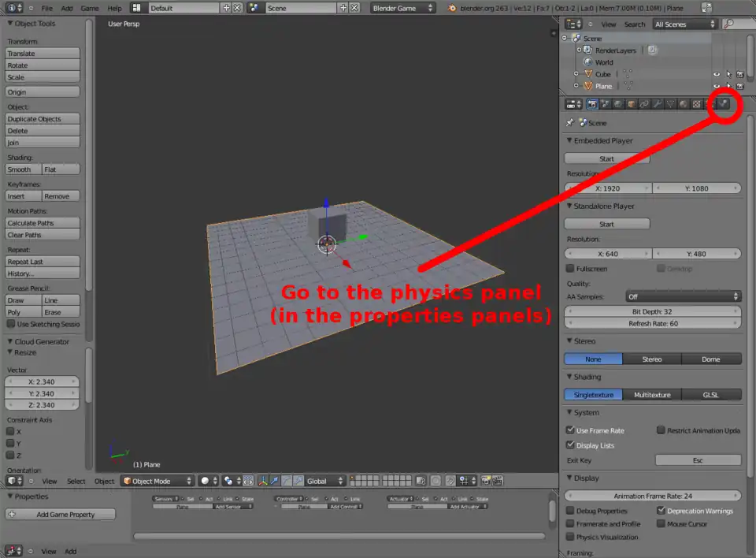Open the File menu
Viewport: 756px width, 558px height.
[47, 8]
